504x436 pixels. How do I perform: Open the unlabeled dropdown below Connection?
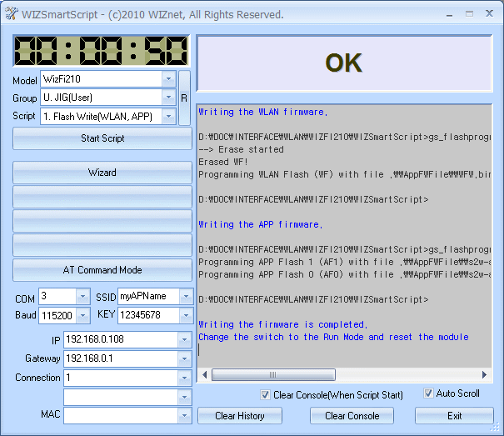coord(184,397)
